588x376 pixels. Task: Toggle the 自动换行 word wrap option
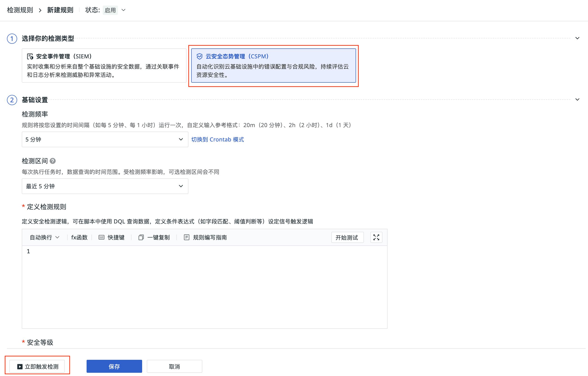[x=44, y=237]
